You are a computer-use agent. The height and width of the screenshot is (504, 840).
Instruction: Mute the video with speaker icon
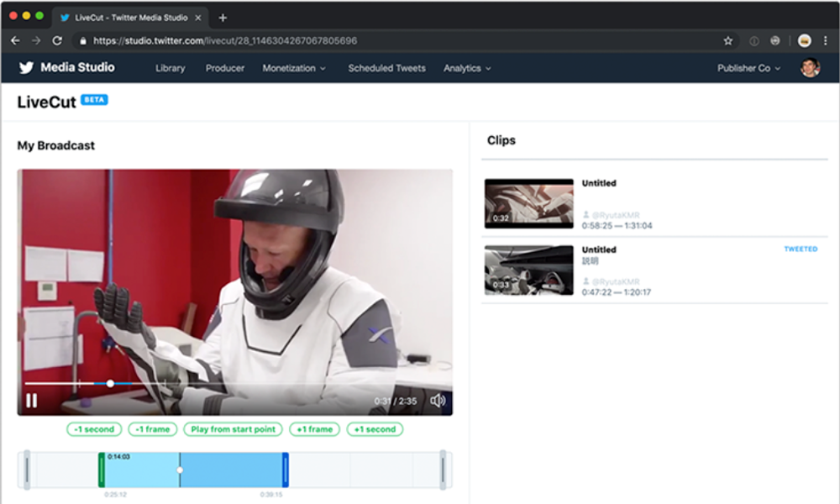click(438, 401)
